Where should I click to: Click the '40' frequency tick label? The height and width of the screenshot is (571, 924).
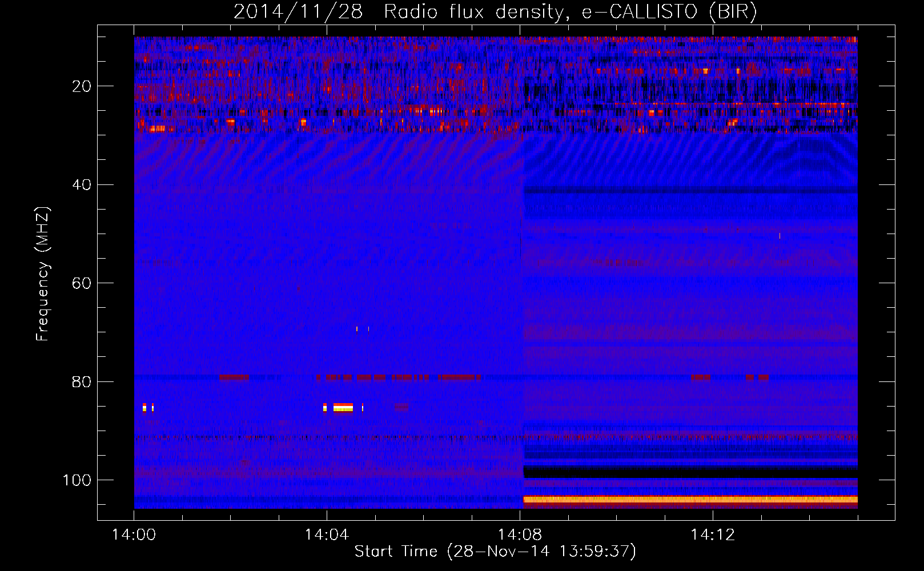(82, 185)
